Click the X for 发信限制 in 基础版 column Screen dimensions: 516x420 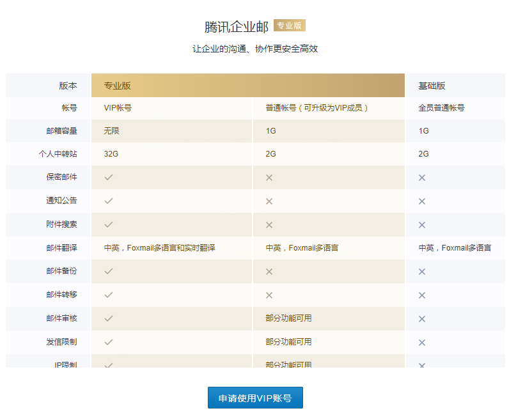(422, 342)
